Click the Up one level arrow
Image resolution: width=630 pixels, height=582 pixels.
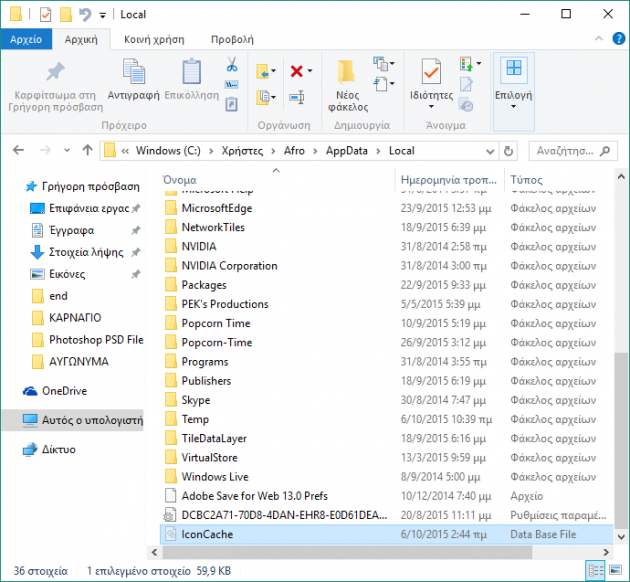click(87, 151)
